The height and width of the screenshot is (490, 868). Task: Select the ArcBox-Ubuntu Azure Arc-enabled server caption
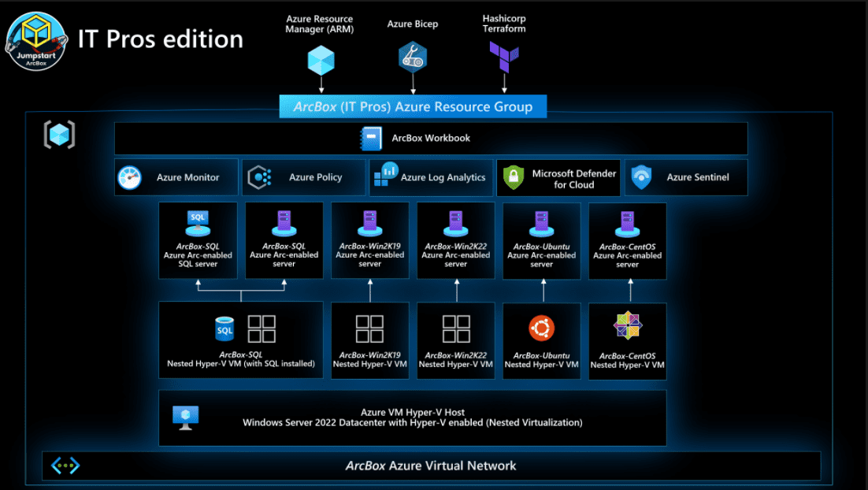pos(541,256)
